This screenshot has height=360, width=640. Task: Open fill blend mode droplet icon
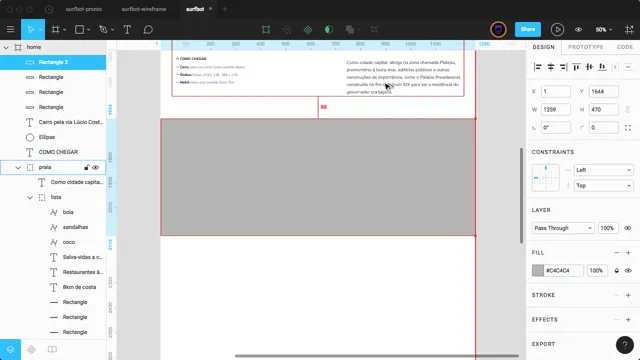[616, 271]
